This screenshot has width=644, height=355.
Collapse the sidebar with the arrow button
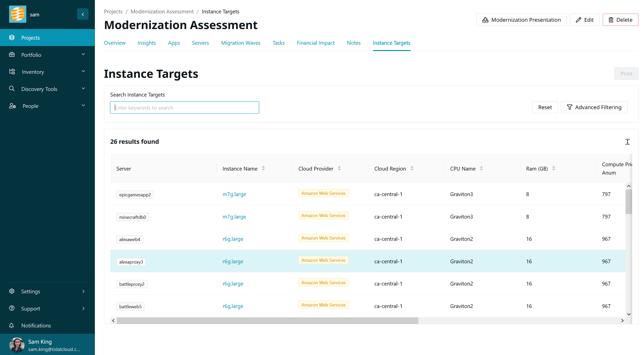click(83, 14)
